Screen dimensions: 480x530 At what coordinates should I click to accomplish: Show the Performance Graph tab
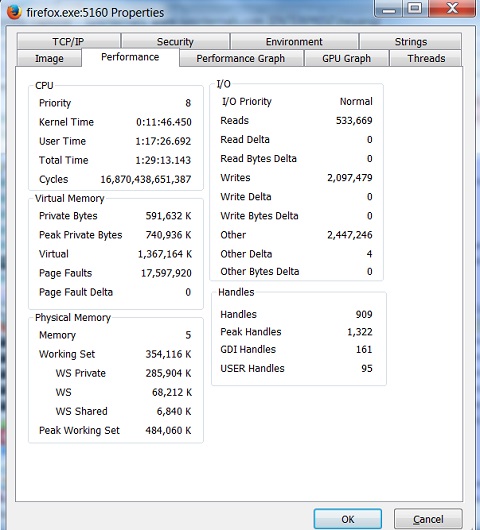(x=241, y=58)
